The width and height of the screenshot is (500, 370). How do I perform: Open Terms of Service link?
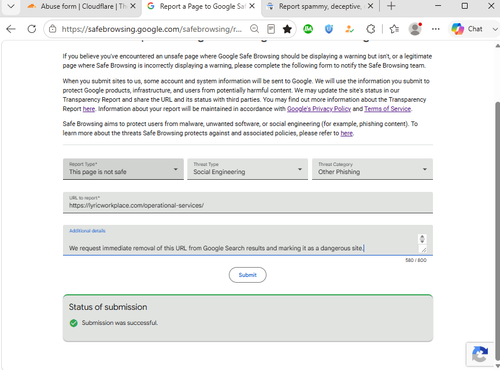coord(387,109)
